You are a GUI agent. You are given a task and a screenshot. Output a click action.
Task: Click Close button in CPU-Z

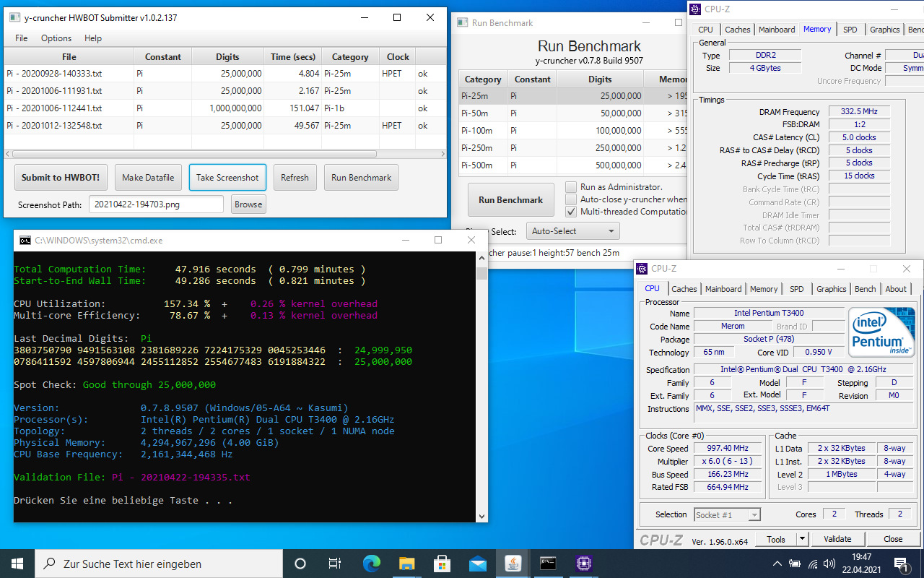click(893, 539)
